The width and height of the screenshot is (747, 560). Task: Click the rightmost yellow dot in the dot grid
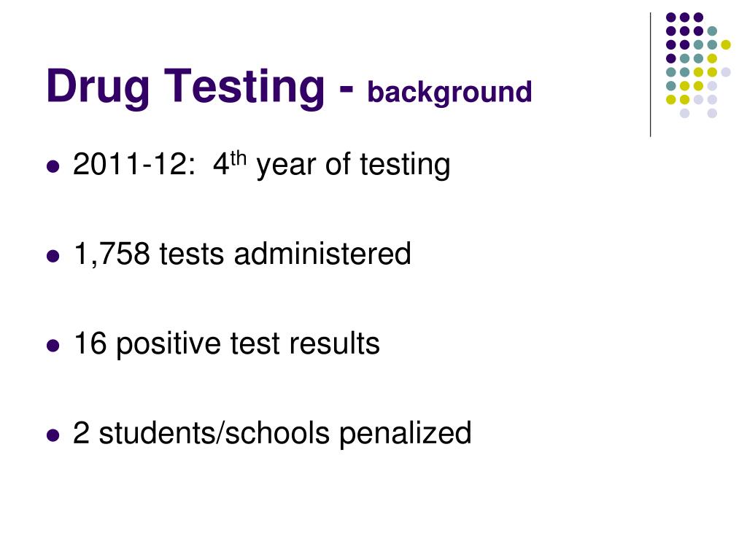[726, 44]
